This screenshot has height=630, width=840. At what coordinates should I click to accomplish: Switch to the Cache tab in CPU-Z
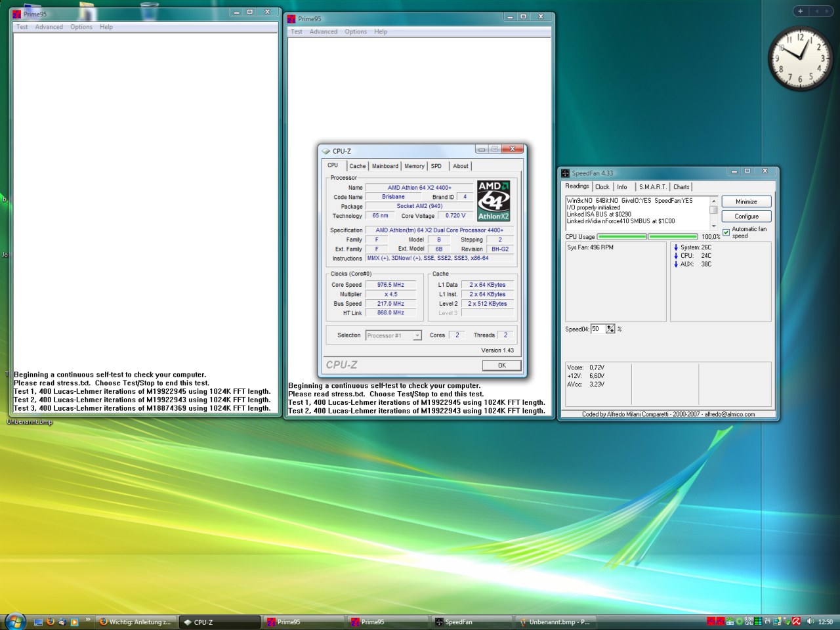pos(358,166)
